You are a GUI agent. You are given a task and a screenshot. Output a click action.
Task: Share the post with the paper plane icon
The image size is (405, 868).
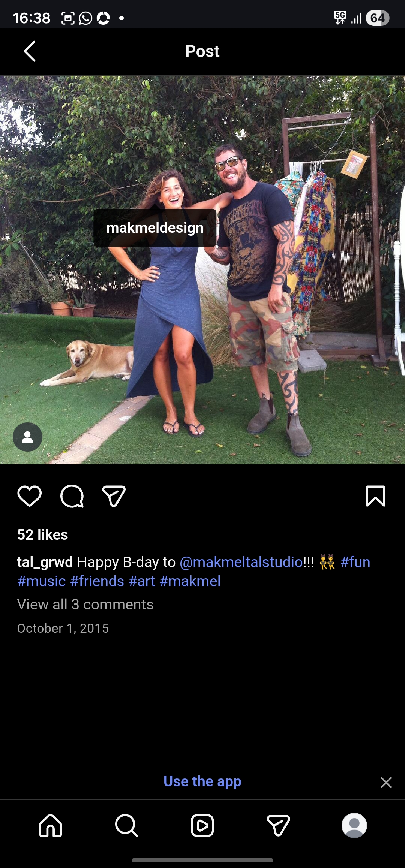tap(114, 496)
